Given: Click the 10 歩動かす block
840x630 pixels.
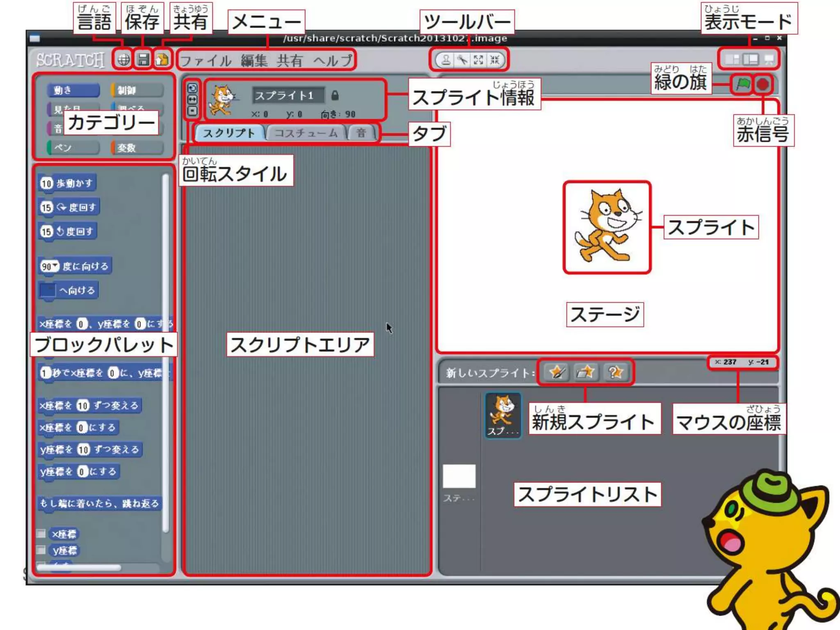Looking at the screenshot, I should pos(67,183).
